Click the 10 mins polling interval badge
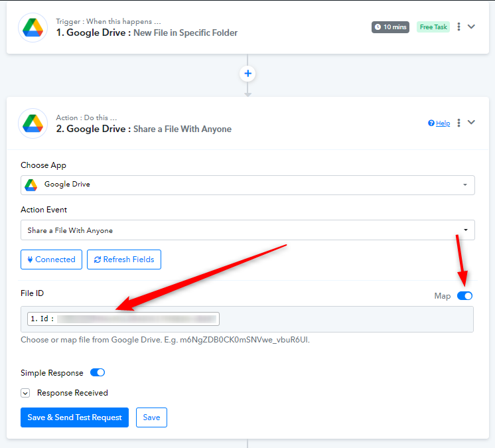 (391, 27)
